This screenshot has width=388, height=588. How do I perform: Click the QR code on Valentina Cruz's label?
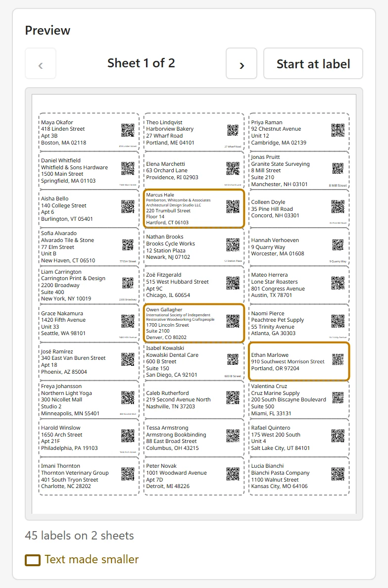tap(338, 397)
